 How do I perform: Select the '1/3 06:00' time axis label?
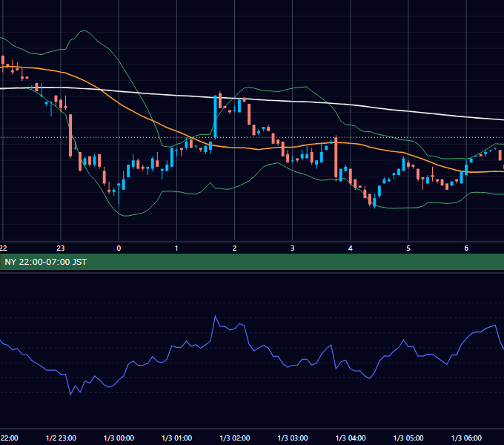466,438
